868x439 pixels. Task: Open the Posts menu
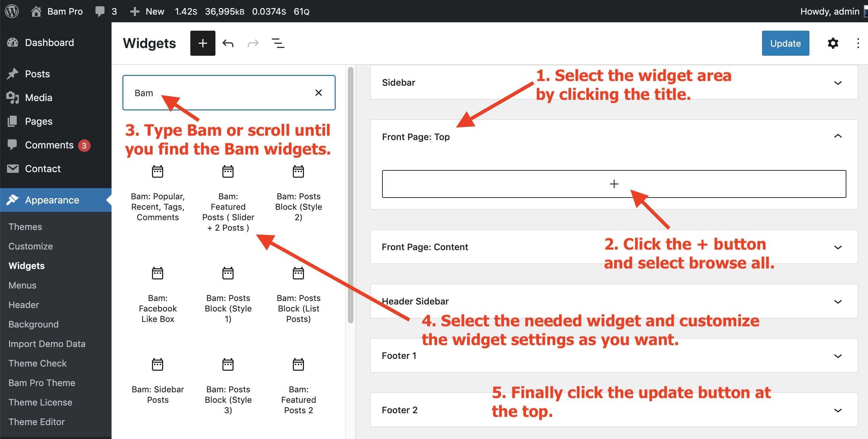pos(56,74)
